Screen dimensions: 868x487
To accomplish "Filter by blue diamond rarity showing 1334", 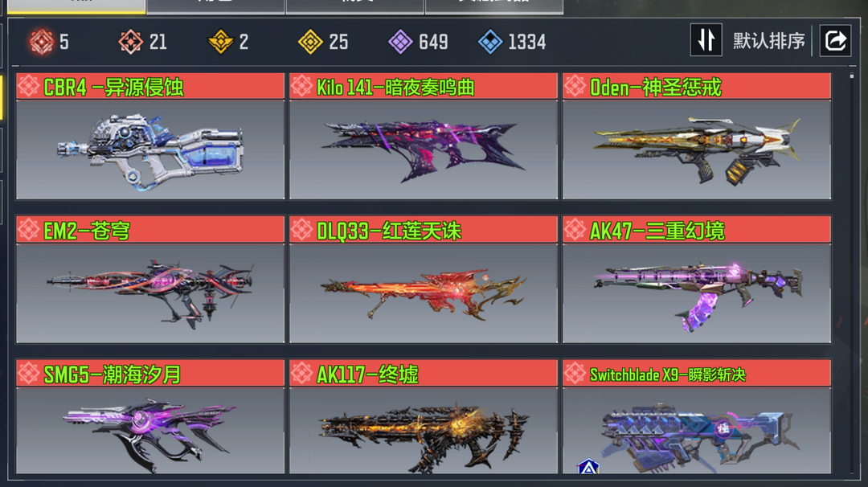I will click(490, 42).
